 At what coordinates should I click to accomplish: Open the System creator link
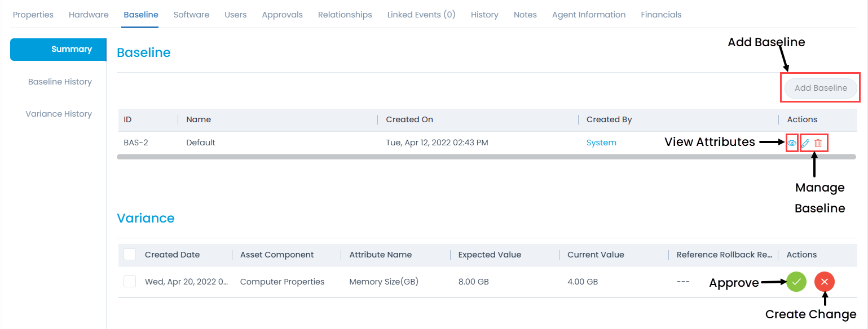601,143
